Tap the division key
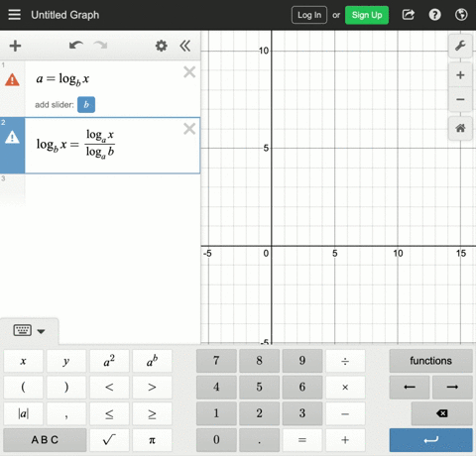Screen dimensions: 476x456 pos(345,361)
